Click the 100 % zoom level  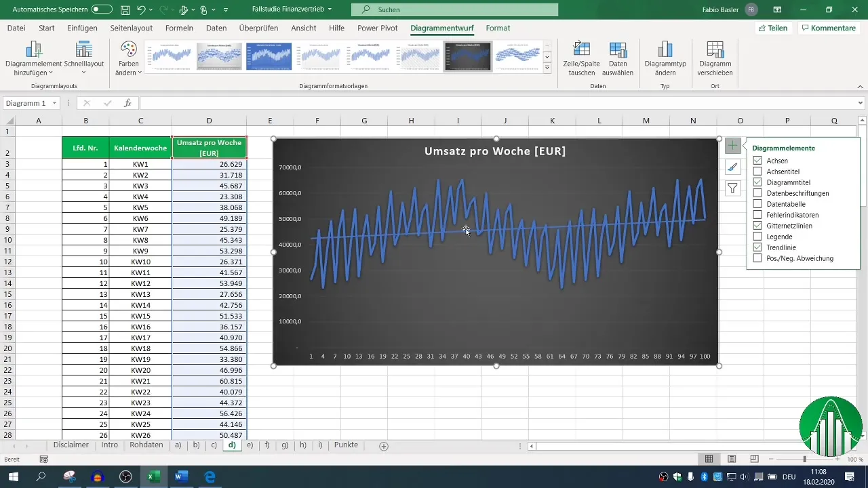[854, 459]
